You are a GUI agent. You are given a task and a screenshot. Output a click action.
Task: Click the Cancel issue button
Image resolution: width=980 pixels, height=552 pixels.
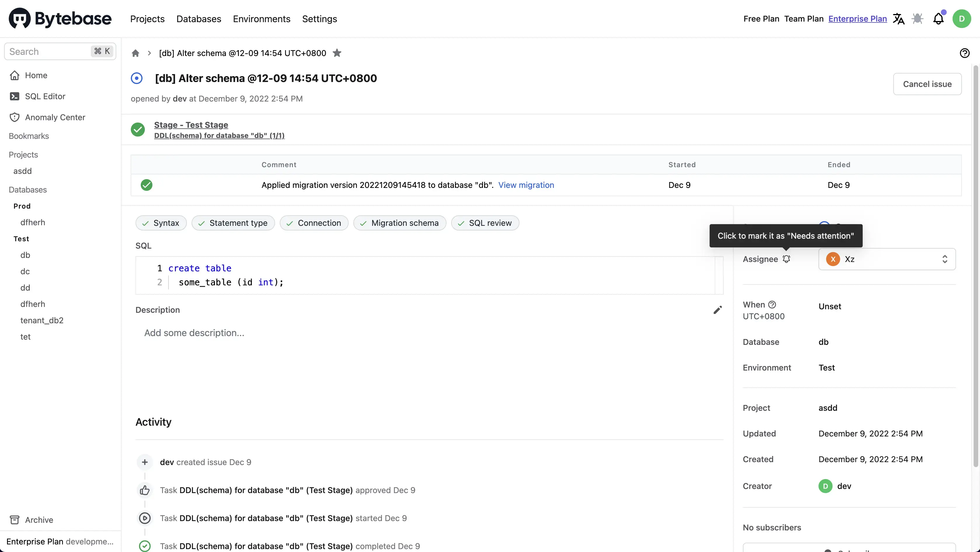pyautogui.click(x=927, y=84)
